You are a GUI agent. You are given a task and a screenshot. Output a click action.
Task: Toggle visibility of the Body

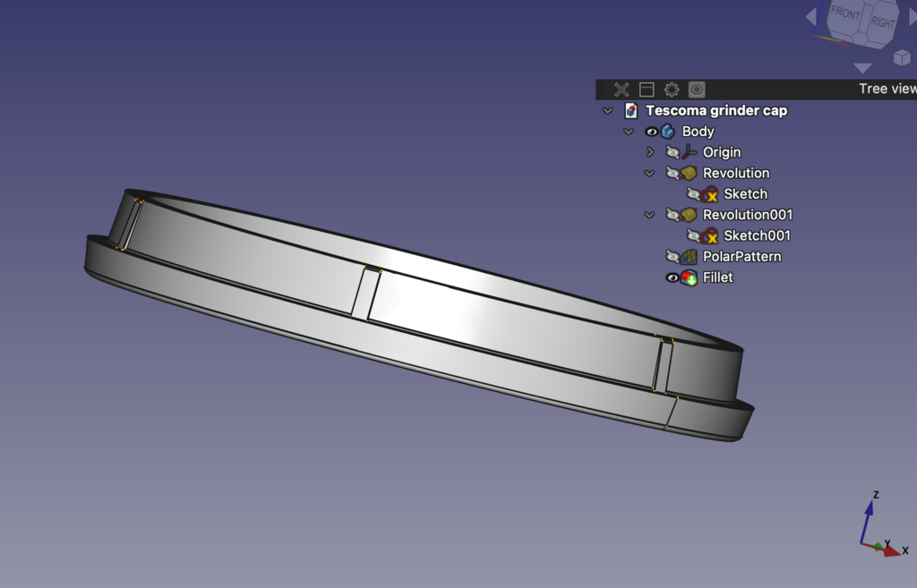[x=651, y=132]
